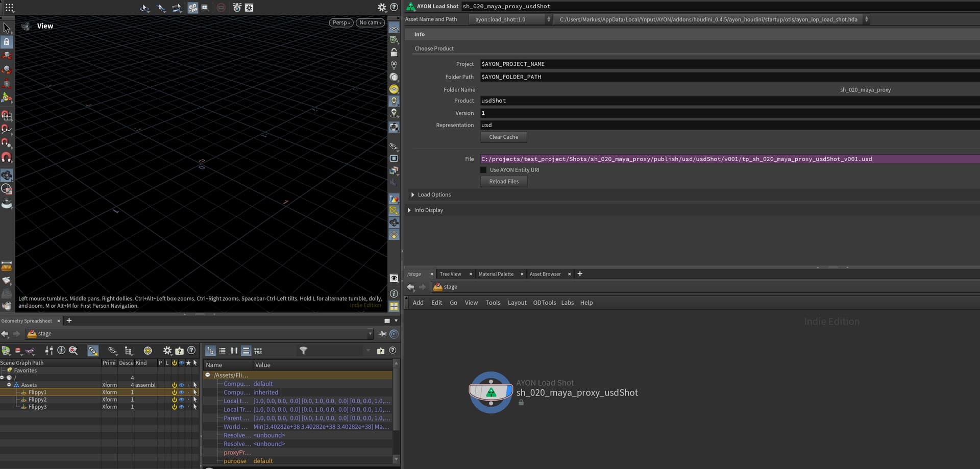Click scene graph info icon
Image resolution: width=980 pixels, height=469 pixels.
(x=61, y=351)
